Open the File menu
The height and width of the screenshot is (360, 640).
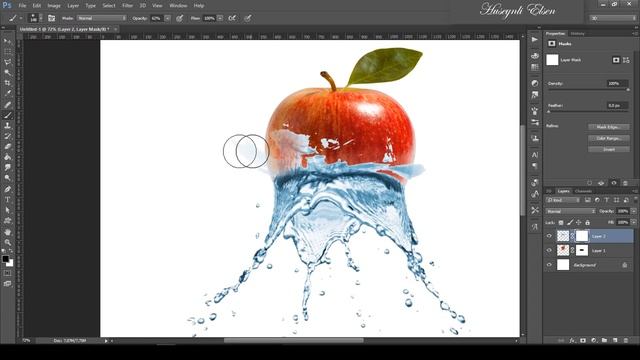22,6
